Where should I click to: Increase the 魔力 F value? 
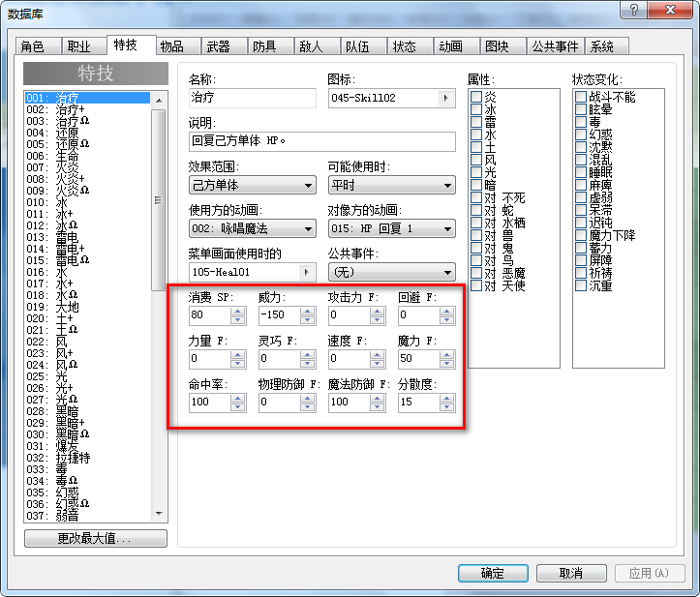tap(447, 355)
